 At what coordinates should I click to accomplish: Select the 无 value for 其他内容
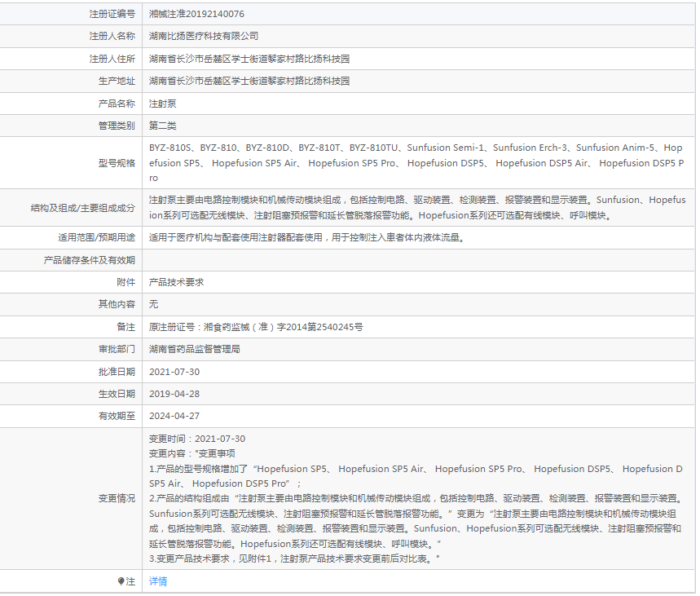pyautogui.click(x=153, y=304)
